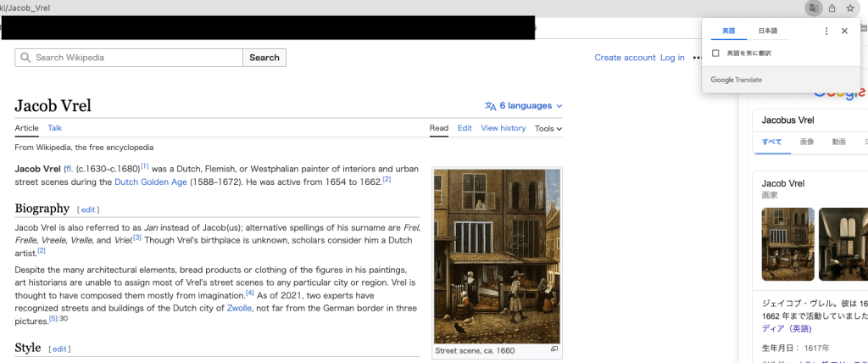Bookmark this page with the star icon
Screen dimensions: 868x363
click(x=850, y=8)
